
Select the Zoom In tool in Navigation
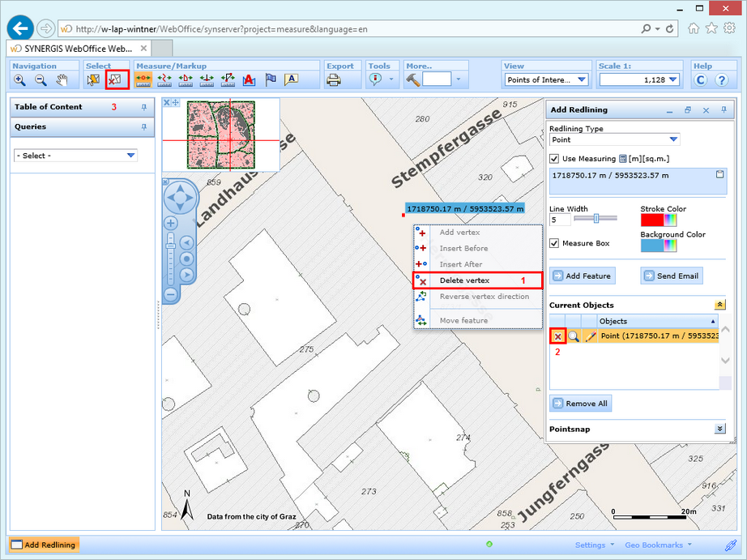[18, 80]
